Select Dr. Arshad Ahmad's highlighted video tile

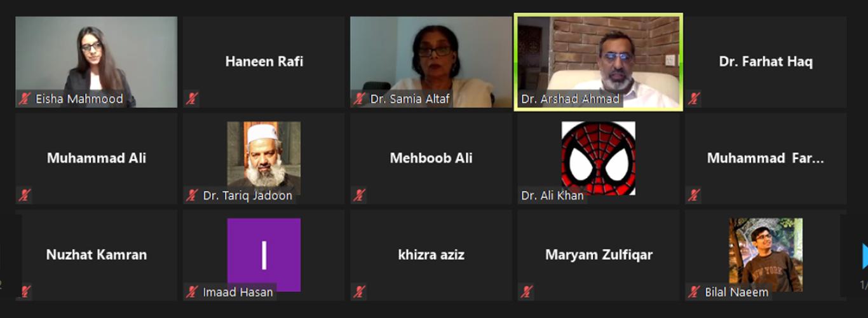click(598, 62)
